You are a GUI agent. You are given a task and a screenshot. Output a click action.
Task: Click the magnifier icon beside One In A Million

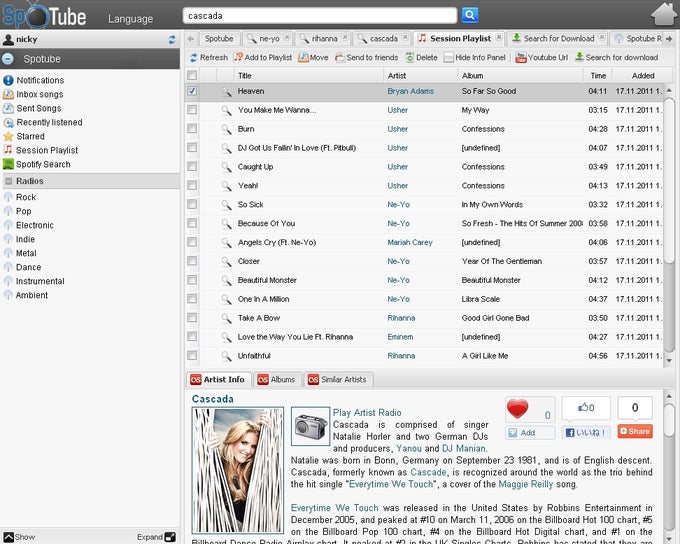pos(226,299)
